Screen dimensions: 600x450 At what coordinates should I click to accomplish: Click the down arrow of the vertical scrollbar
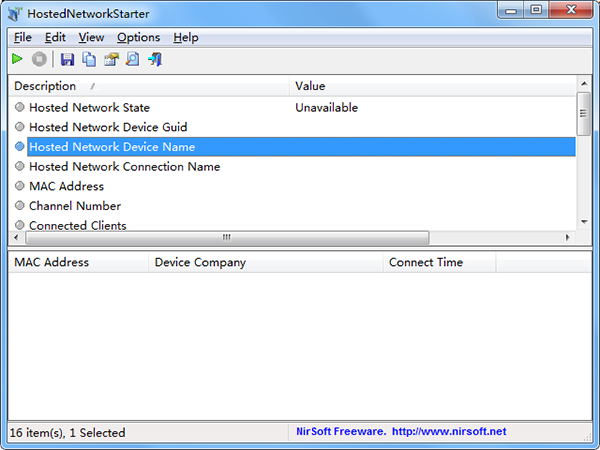pos(584,222)
